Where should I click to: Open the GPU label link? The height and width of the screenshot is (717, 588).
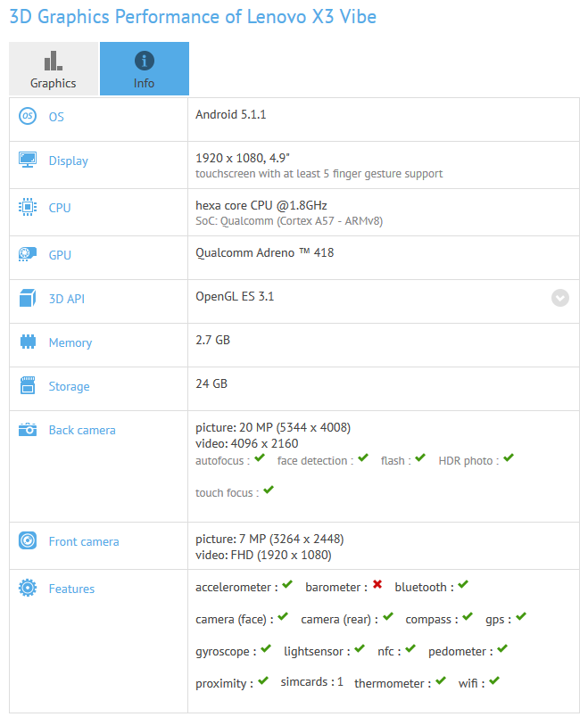click(60, 255)
